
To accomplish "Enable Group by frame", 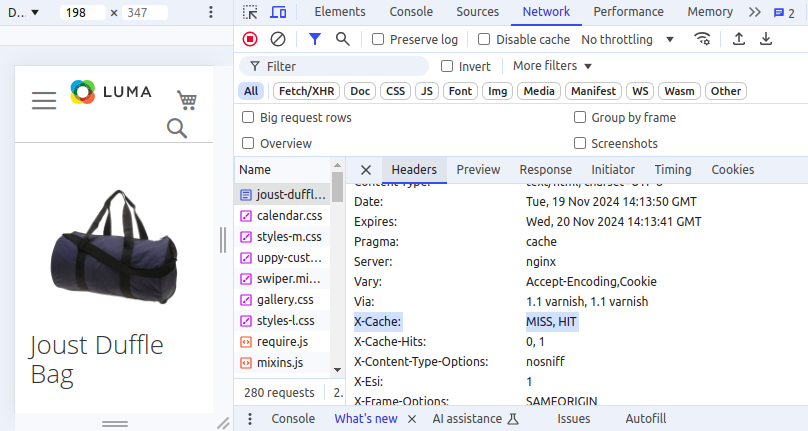I will (580, 117).
